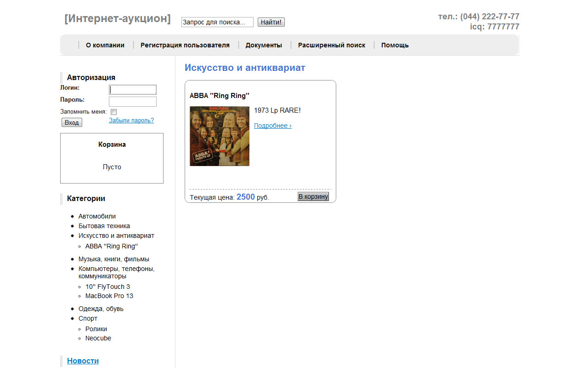Click the phone number (044) 222-77-77
Image resolution: width=588 pixels, height=368 pixels.
click(x=490, y=17)
